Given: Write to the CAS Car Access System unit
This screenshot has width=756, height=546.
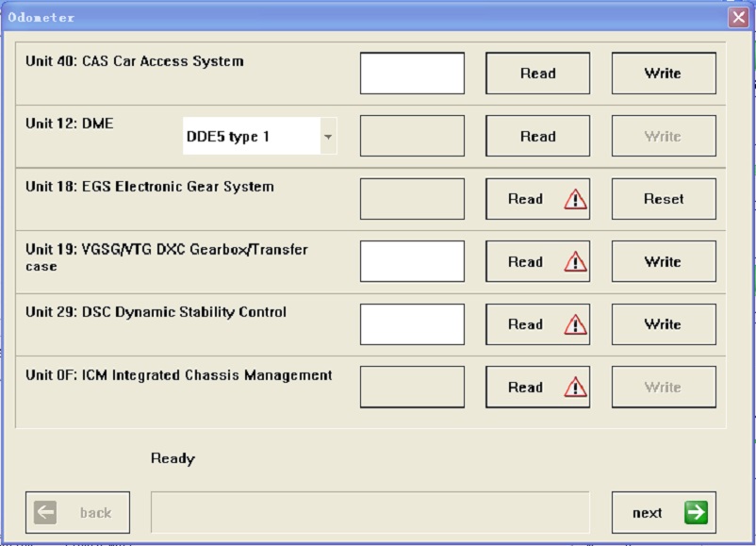Looking at the screenshot, I should click(664, 74).
